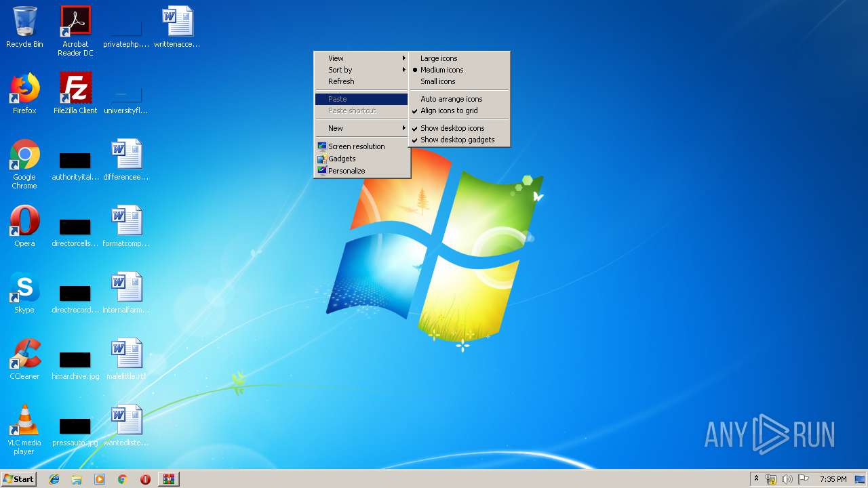Choose Small icons view option
The width and height of the screenshot is (868, 488).
(459, 81)
